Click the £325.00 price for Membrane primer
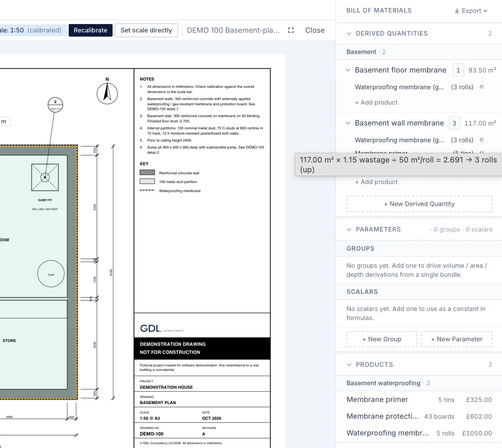Image resolution: width=502 pixels, height=448 pixels. click(x=479, y=400)
